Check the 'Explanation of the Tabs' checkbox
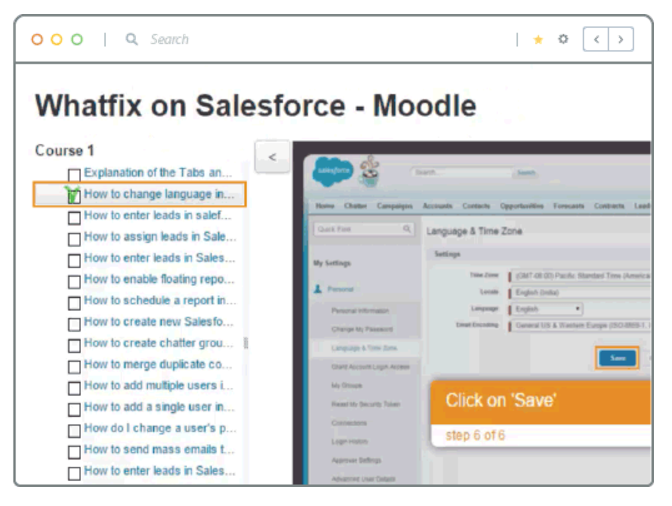Viewport: 672px width, 506px height. (74, 174)
